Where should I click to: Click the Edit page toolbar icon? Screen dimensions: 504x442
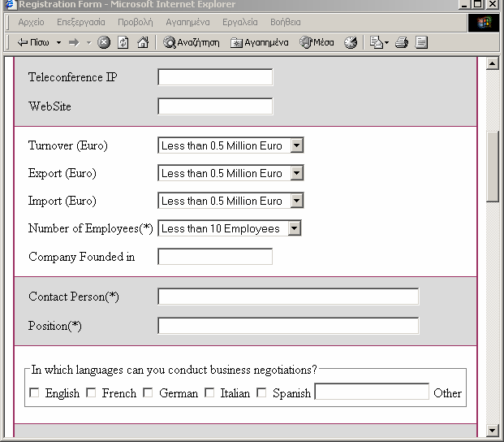coord(421,42)
